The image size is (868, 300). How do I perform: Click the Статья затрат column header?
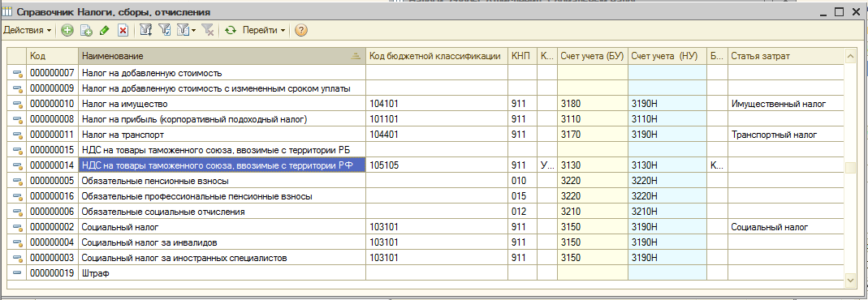[x=785, y=56]
